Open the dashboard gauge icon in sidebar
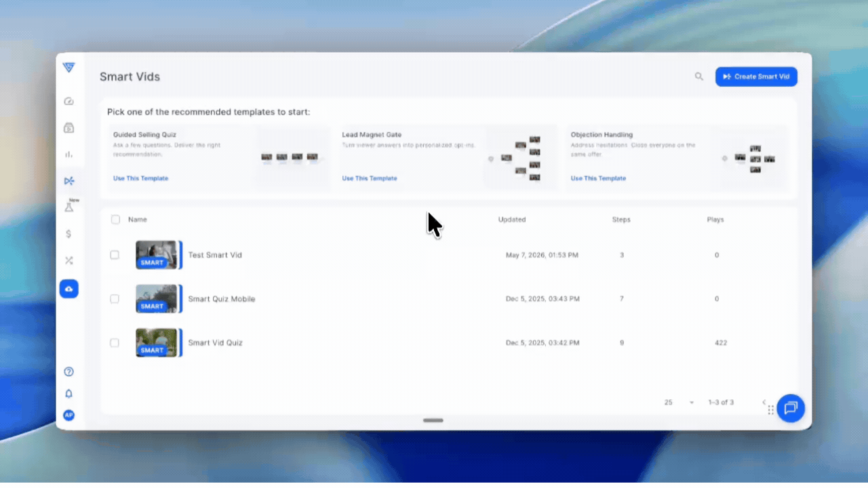The height and width of the screenshot is (488, 868). (x=68, y=101)
